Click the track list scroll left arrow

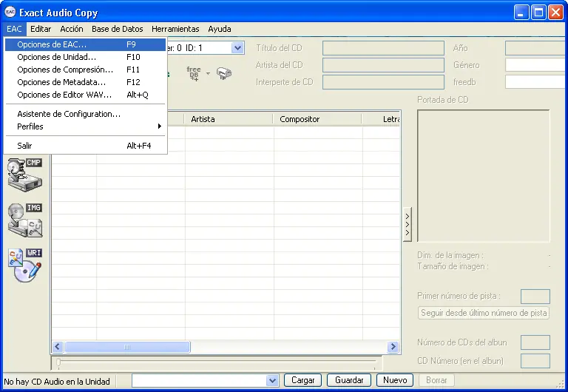[x=58, y=347]
